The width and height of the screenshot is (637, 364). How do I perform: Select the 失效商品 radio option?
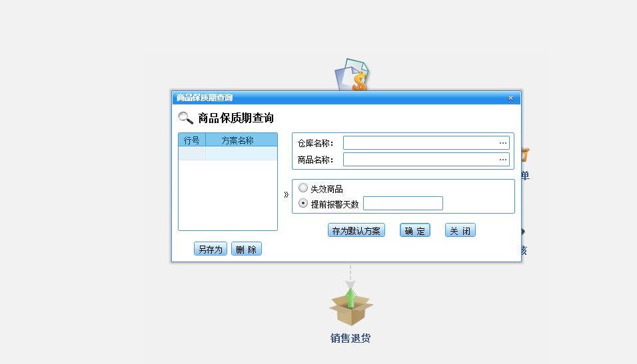coord(303,188)
